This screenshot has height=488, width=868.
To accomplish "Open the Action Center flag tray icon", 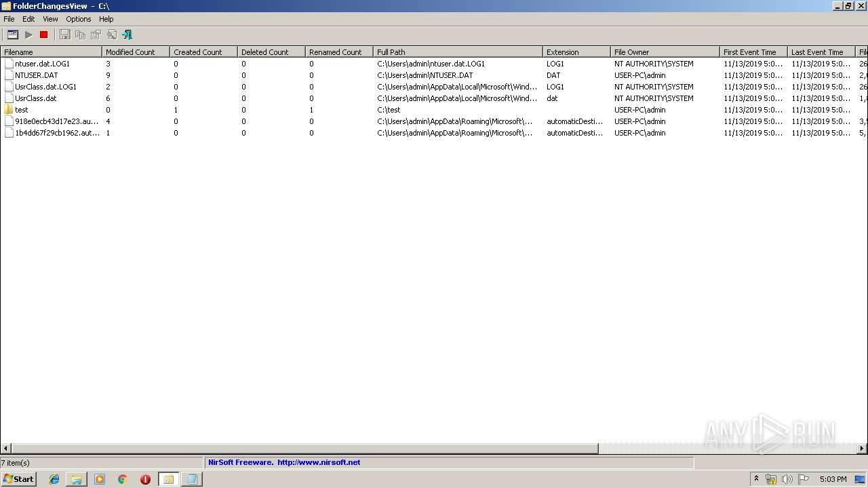I will (x=804, y=479).
